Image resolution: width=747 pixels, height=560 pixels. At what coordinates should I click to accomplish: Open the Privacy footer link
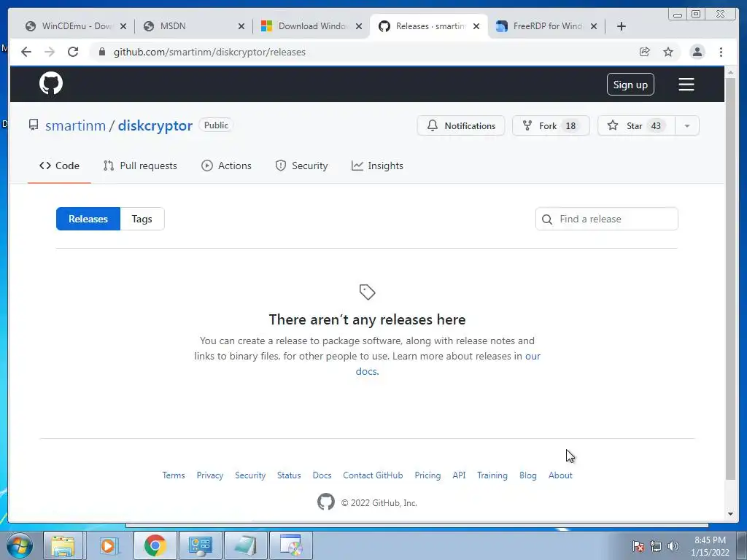(209, 475)
